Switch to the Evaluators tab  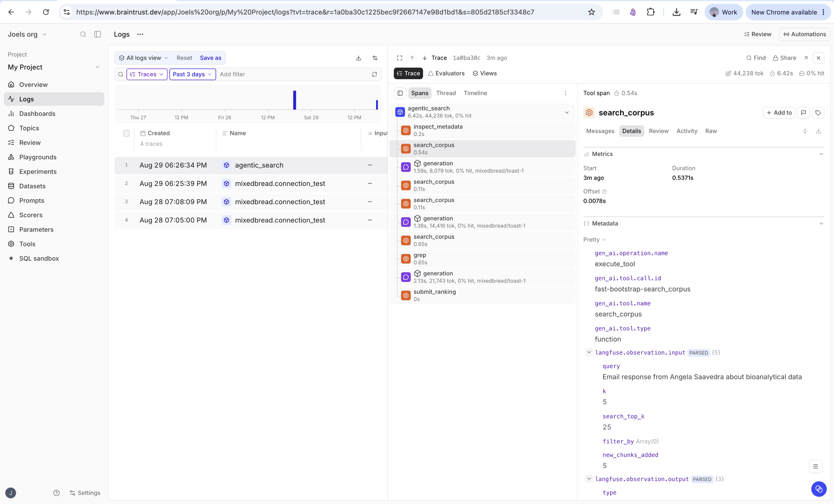(446, 73)
